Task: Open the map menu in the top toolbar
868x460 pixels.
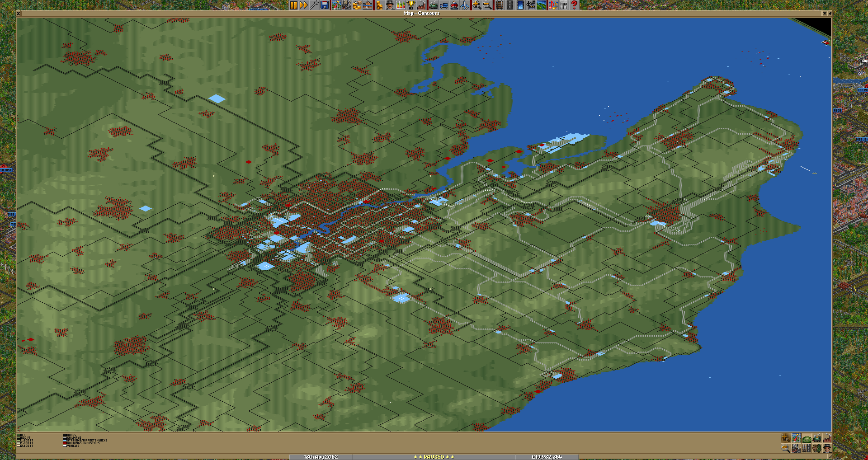Action: (336, 5)
